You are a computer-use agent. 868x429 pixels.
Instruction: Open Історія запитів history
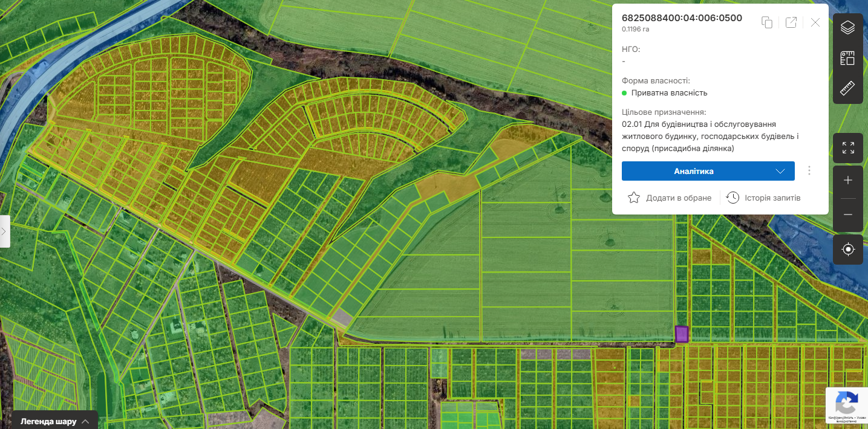click(763, 198)
